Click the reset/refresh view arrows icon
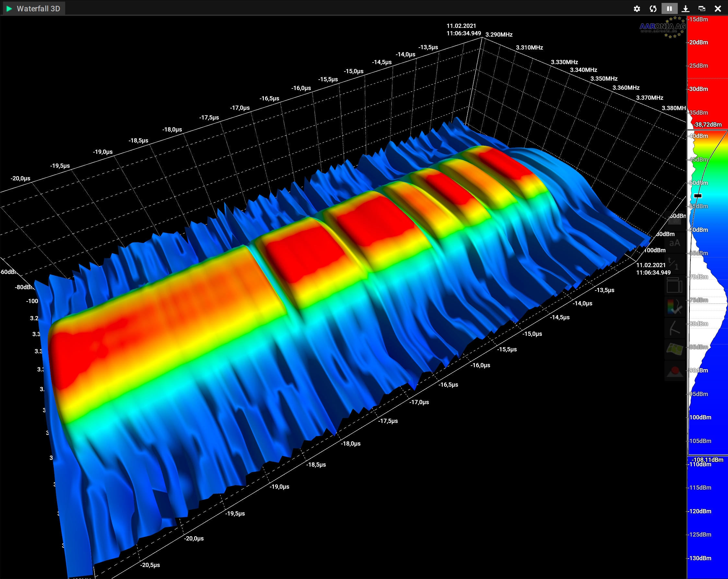 coord(653,9)
